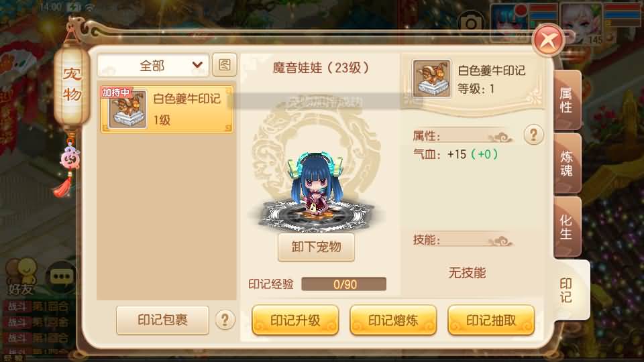Click the blue-haired character portrait at top
Screen dimensions: 644x362
pyautogui.click(x=510, y=23)
